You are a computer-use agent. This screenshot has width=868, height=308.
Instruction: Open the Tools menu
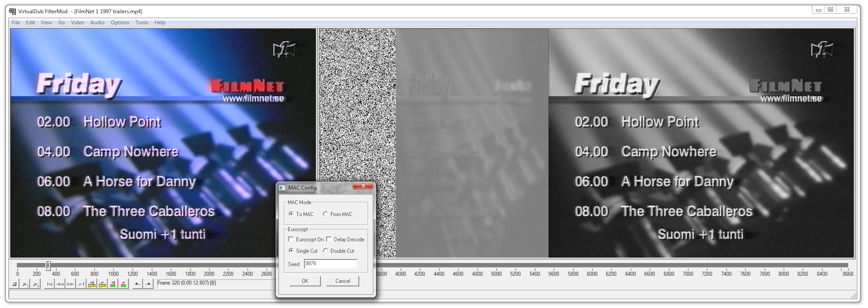[142, 23]
